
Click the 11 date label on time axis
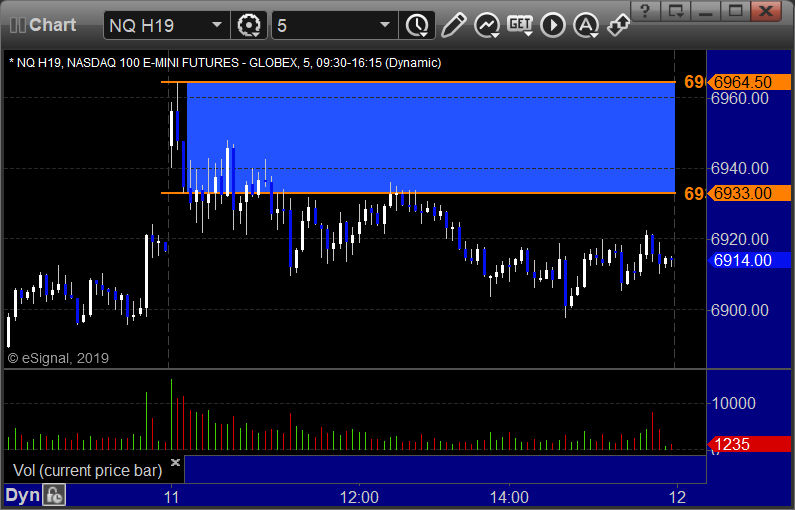pos(171,497)
